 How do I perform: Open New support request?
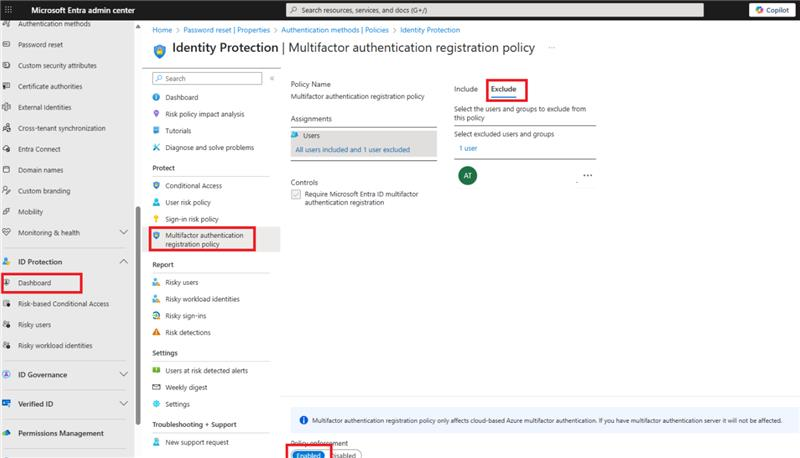pos(197,443)
